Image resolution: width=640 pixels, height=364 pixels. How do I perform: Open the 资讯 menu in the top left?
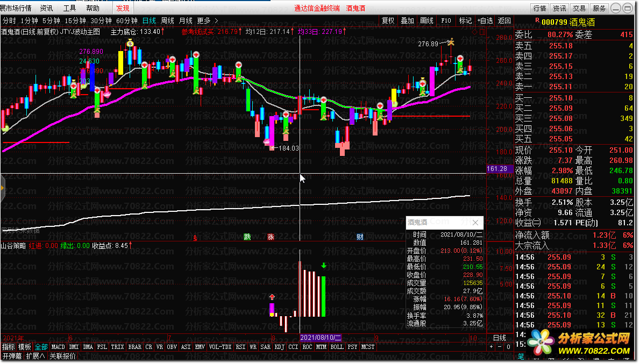click(46, 8)
